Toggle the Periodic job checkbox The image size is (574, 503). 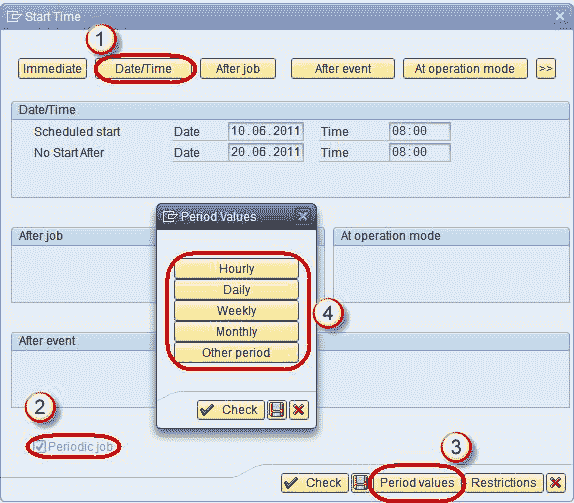pyautogui.click(x=40, y=446)
